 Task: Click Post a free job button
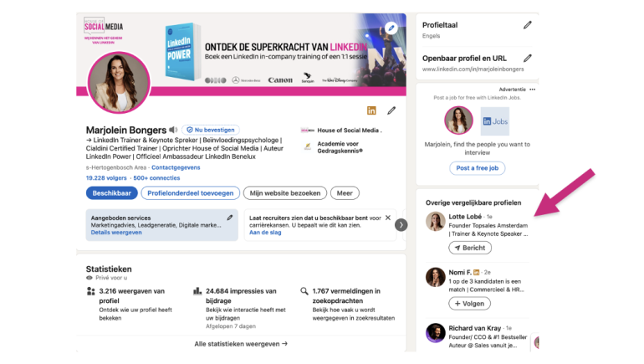pyautogui.click(x=478, y=168)
